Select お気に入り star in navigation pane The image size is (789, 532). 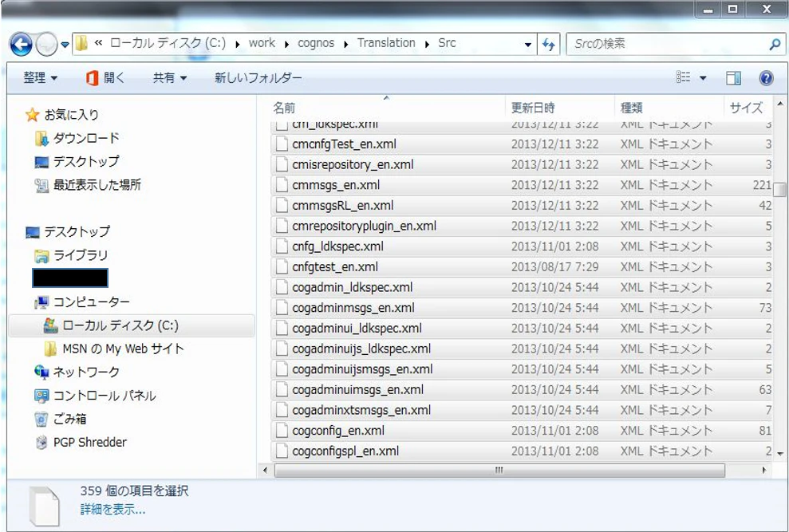pyautogui.click(x=32, y=116)
